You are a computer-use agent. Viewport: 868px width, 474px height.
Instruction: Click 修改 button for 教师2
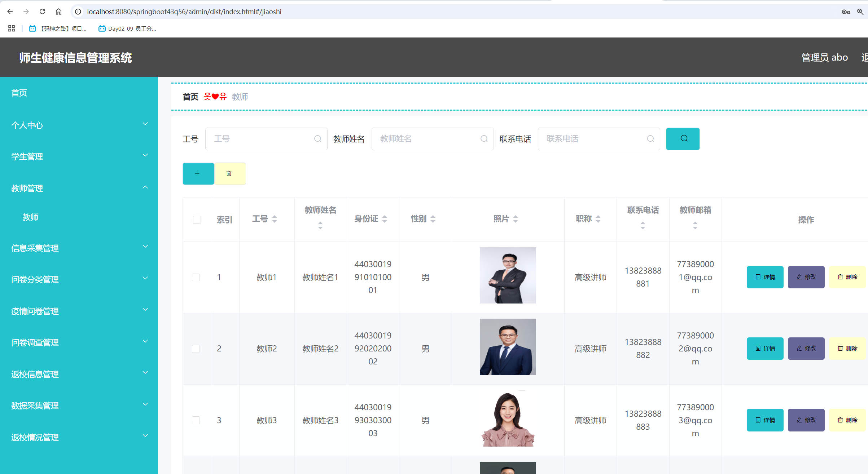[x=806, y=348]
